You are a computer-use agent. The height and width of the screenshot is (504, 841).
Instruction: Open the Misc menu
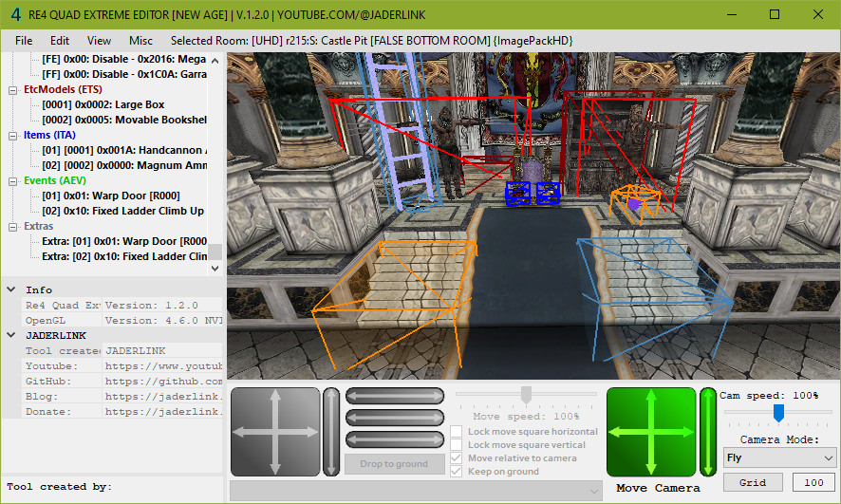140,41
